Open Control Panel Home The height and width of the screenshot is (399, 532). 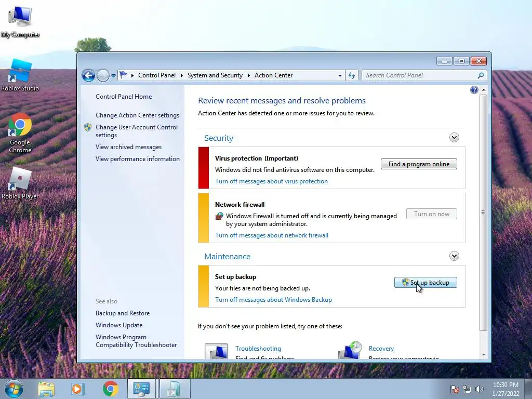click(x=124, y=97)
